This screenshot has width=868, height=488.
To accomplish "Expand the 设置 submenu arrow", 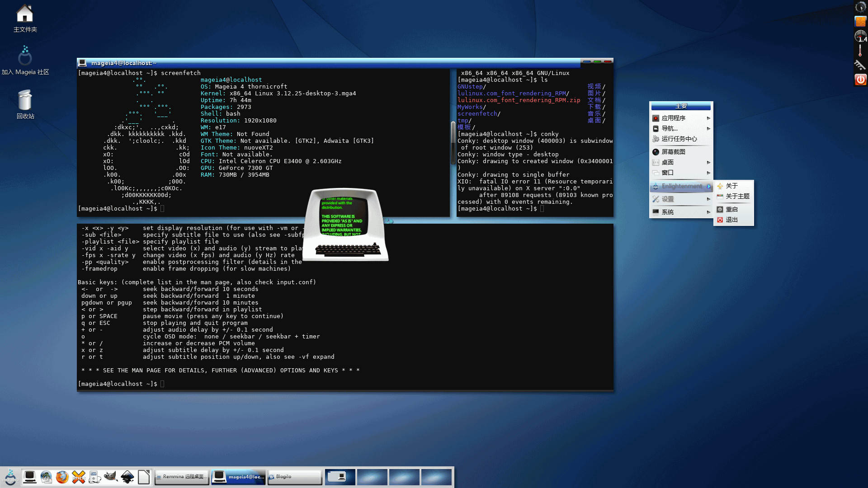I will coord(708,199).
